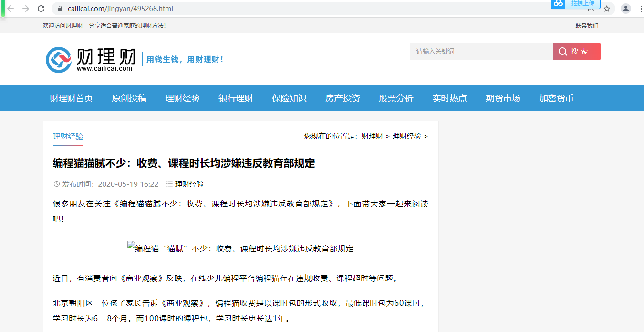Open 期货市场 navigation item

503,98
